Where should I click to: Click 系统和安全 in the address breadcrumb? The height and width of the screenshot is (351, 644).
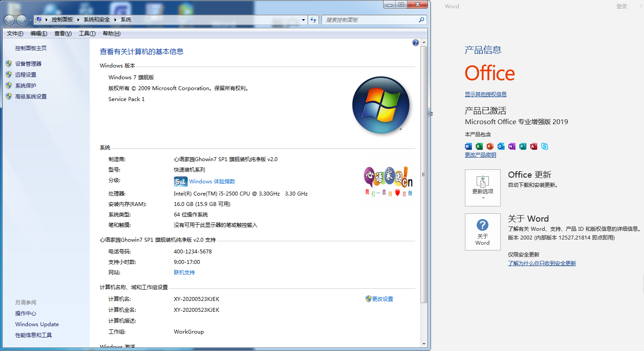point(97,20)
